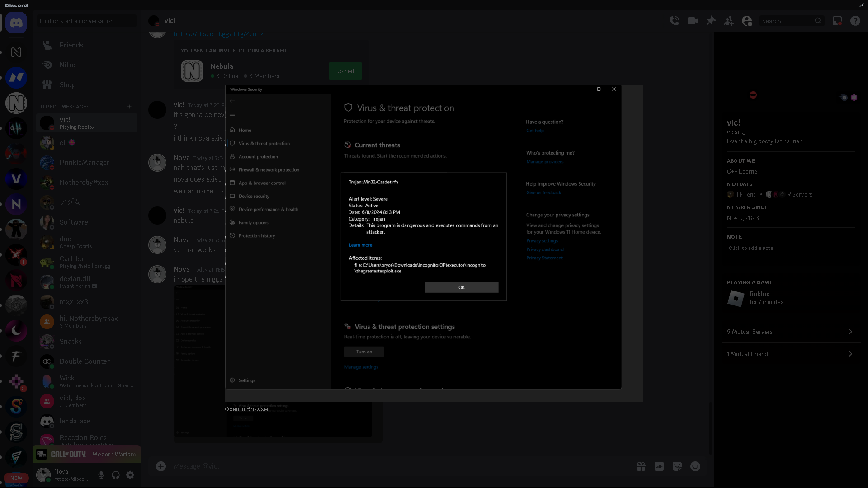
Task: Open the GIF picker
Action: tap(659, 466)
